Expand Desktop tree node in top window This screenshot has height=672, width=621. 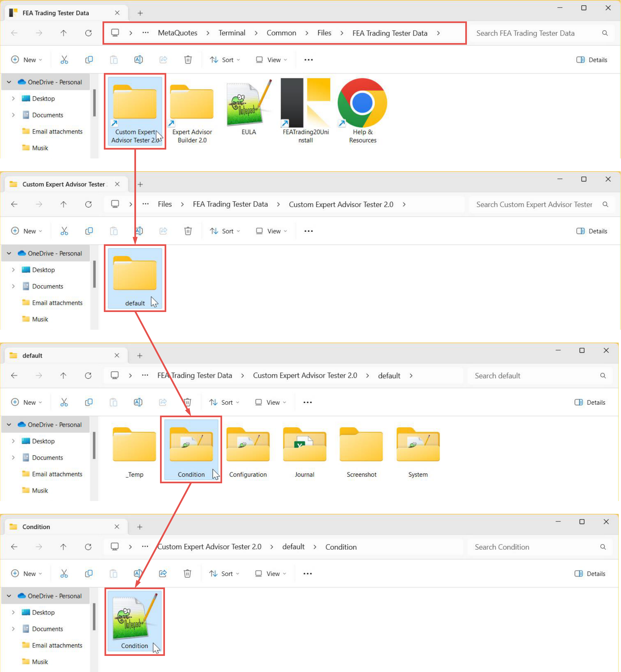[x=13, y=99]
